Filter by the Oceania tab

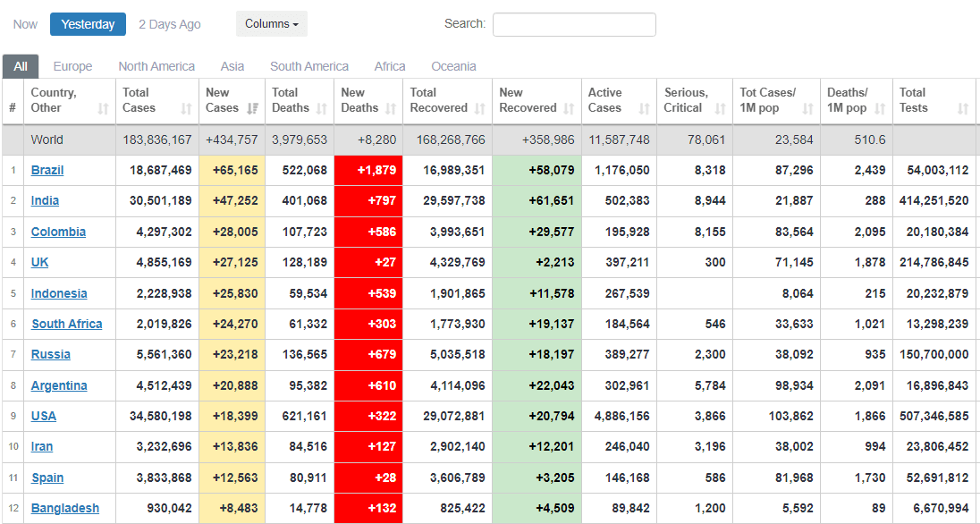[453, 66]
